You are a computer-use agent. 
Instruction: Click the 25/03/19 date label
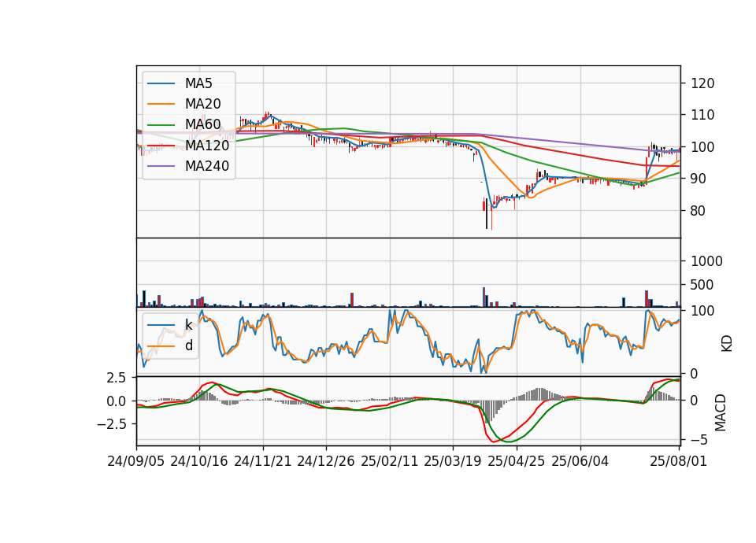pyautogui.click(x=453, y=461)
